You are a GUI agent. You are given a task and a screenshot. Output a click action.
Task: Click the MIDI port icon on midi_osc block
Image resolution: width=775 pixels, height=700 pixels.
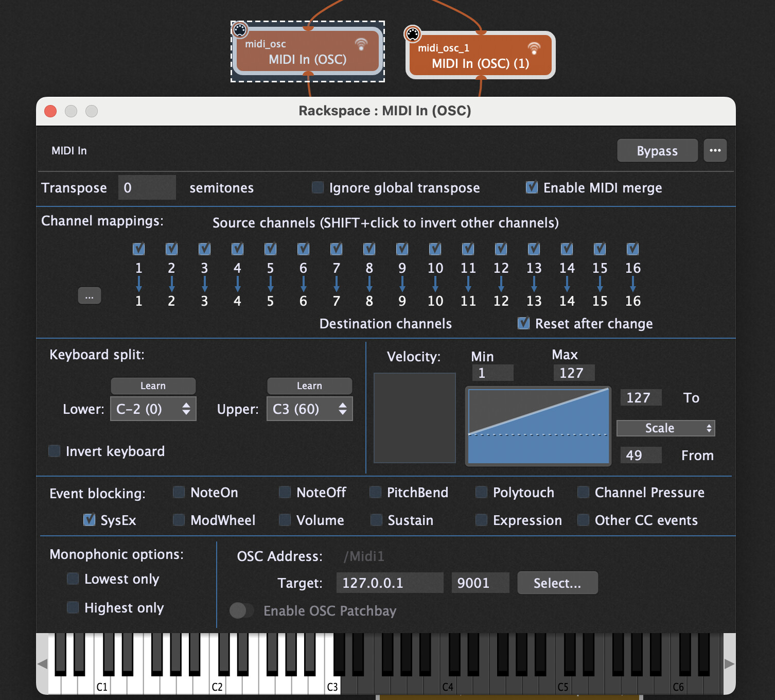(240, 30)
